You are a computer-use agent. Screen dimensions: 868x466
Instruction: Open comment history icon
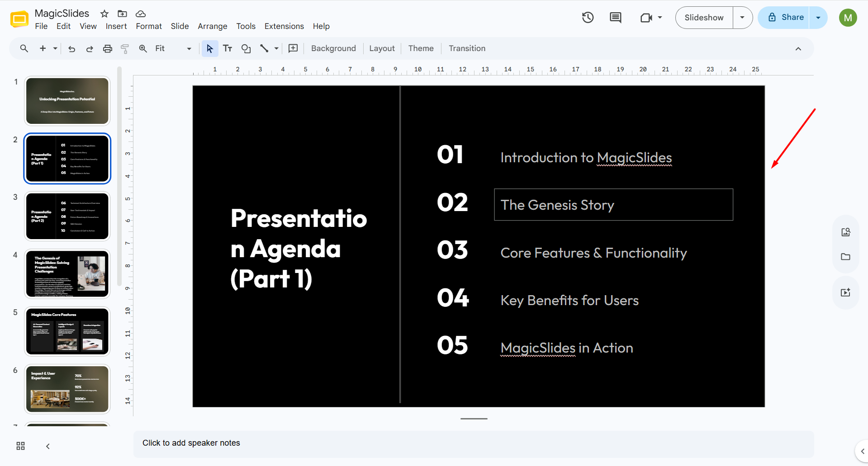[616, 18]
